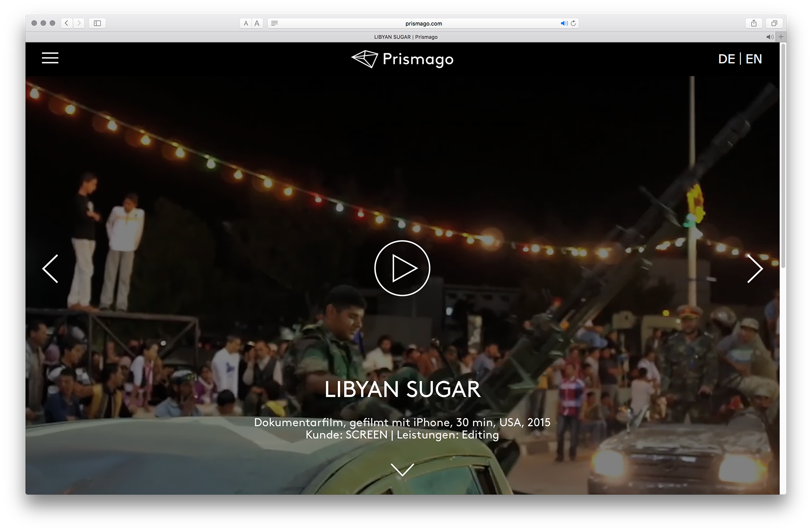
Task: Click the down chevron below the description
Action: pyautogui.click(x=402, y=469)
